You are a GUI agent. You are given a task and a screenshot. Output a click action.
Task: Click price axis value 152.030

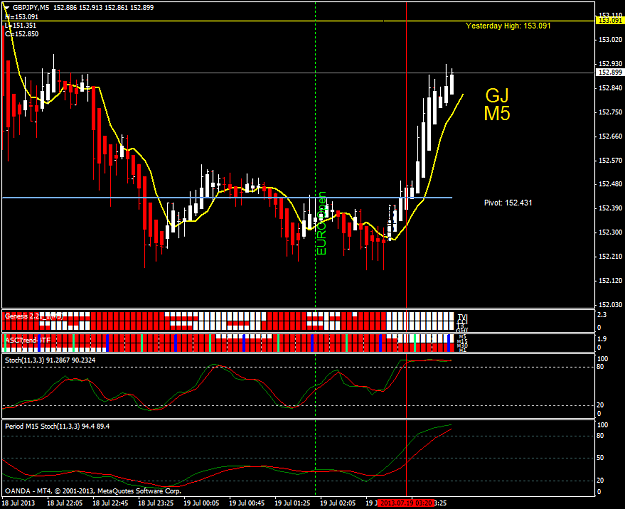(610, 305)
